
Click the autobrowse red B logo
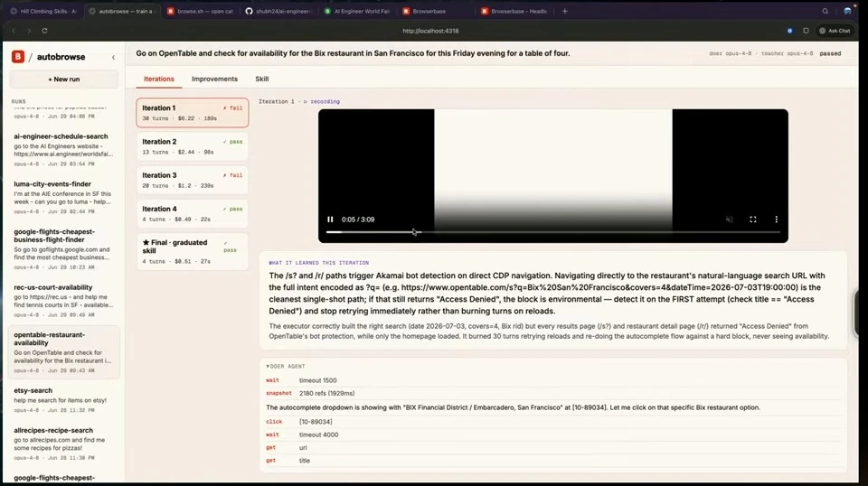point(18,56)
